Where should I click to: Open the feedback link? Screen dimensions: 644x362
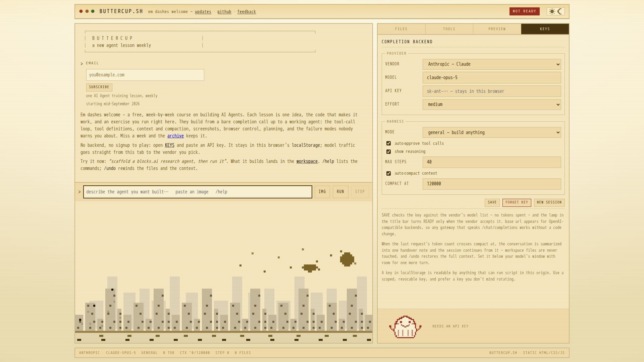(x=247, y=12)
